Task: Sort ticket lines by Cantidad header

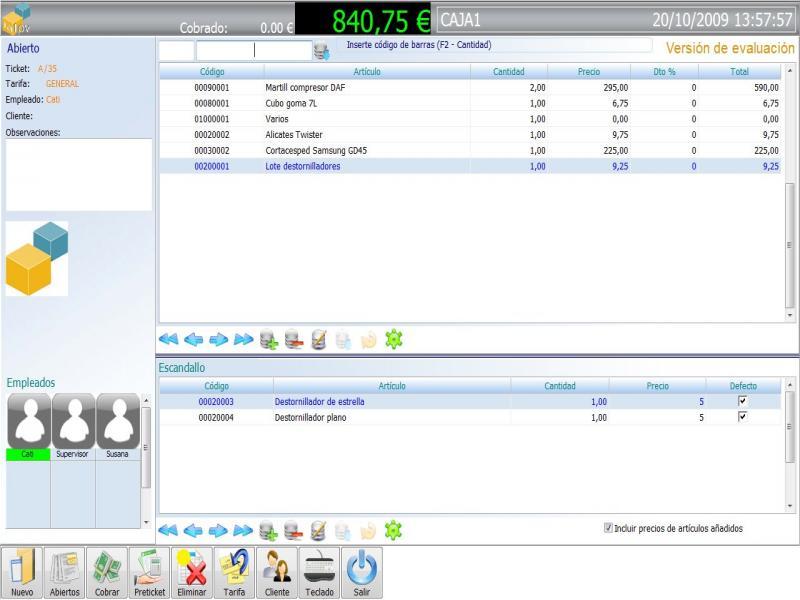Action: coord(509,71)
